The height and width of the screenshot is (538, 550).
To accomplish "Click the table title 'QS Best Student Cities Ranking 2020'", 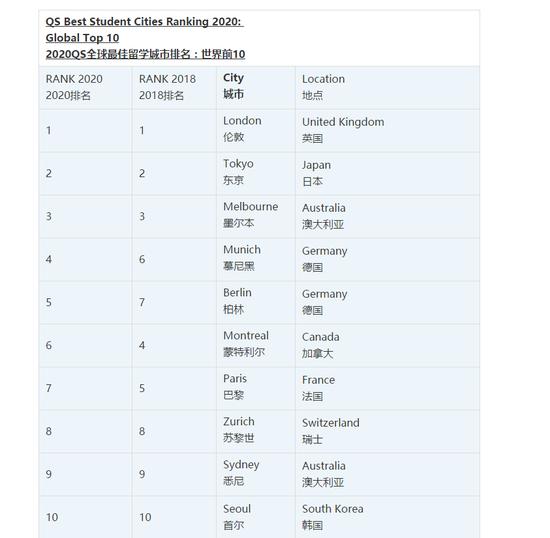I will click(x=145, y=21).
